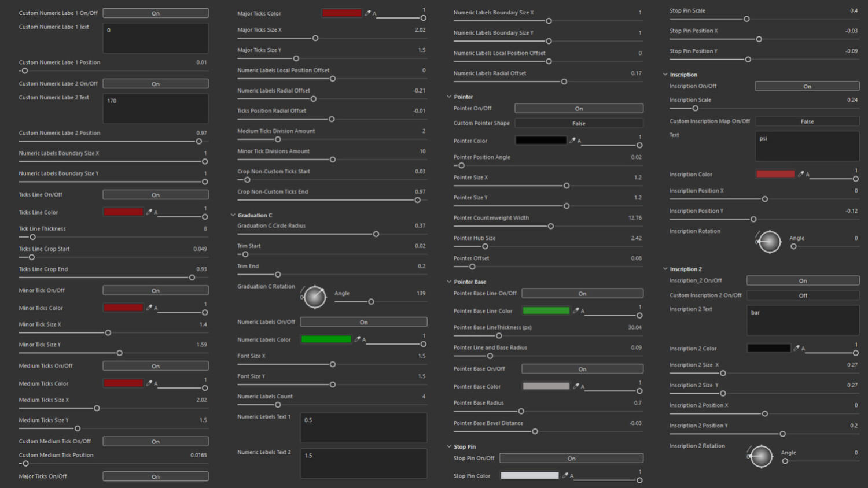Click the Inscription Rotation angle dial
Viewport: 868px width, 488px height.
point(770,241)
